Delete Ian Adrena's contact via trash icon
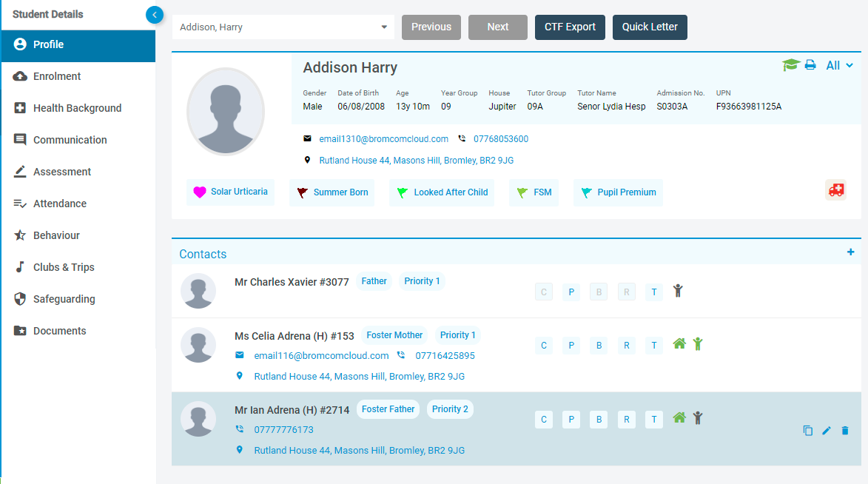Image resolution: width=868 pixels, height=484 pixels. [x=844, y=430]
